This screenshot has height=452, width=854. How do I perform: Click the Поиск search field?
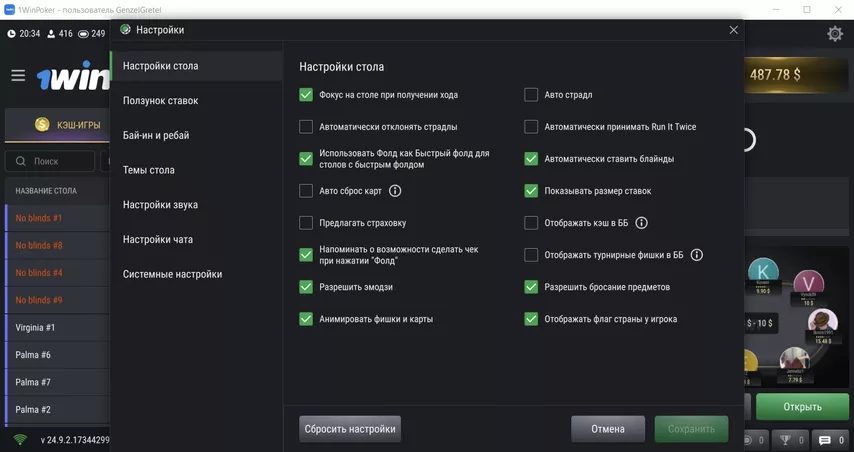click(50, 161)
